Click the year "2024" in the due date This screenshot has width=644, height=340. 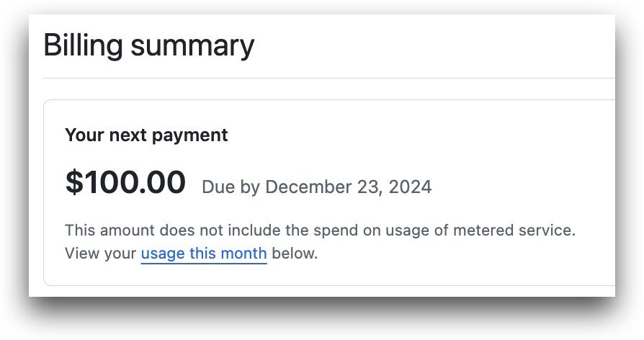[x=410, y=187]
